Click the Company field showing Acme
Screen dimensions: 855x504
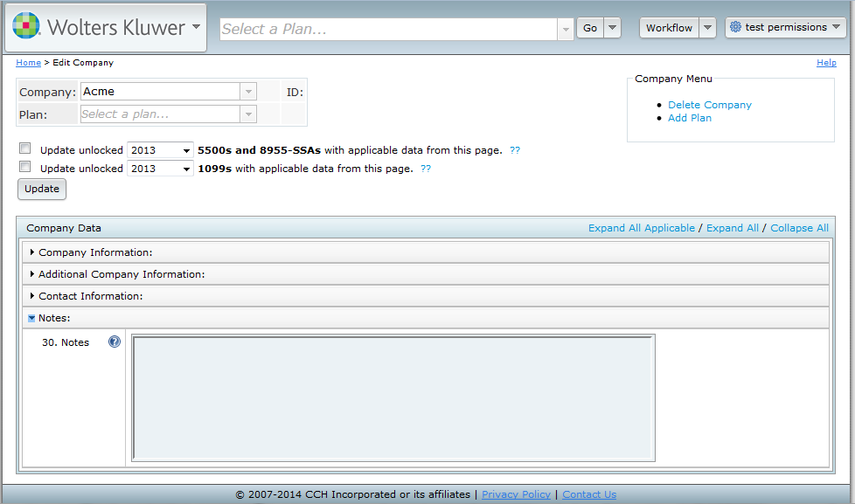[160, 92]
